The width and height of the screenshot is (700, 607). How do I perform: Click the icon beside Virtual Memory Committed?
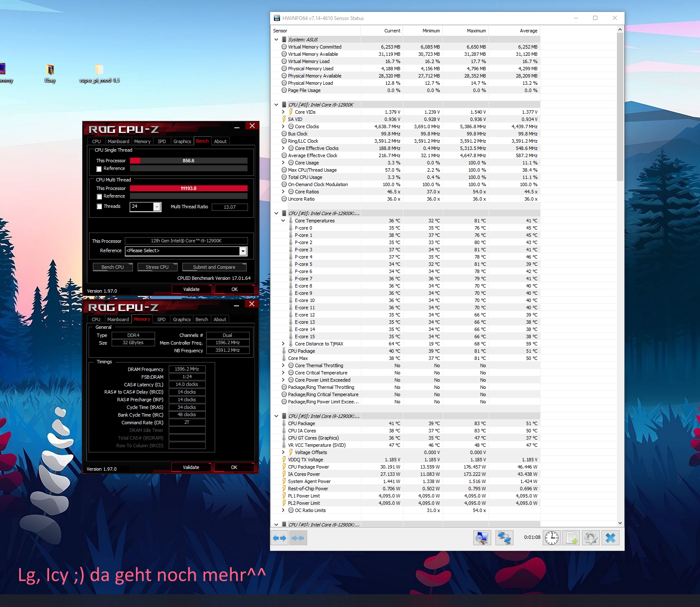coord(284,47)
